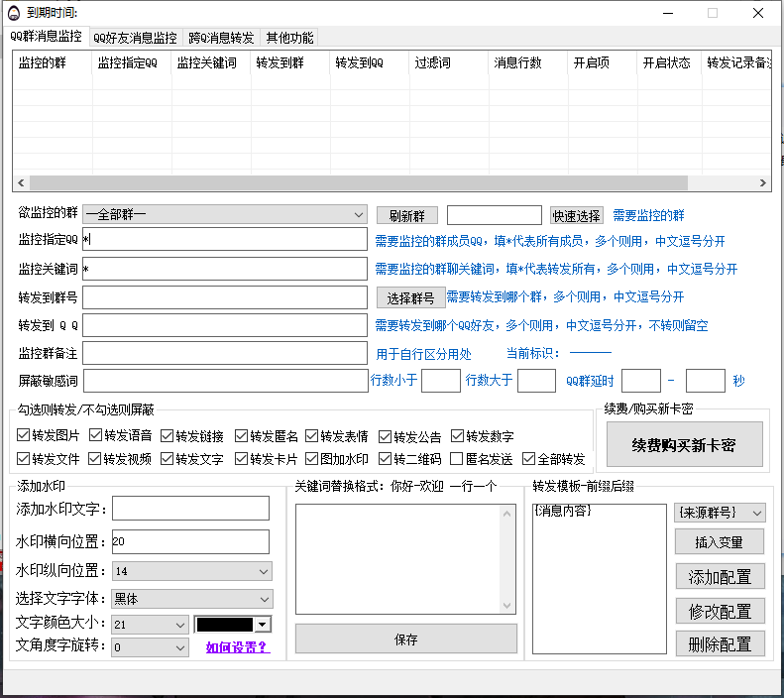This screenshot has width=784, height=698.
Task: Click the 添加配置 button
Action: coord(720,576)
